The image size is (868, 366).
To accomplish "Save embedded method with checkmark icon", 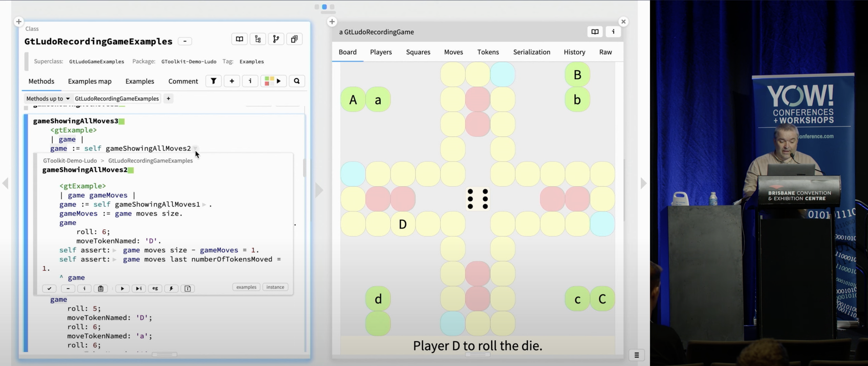I will click(49, 288).
